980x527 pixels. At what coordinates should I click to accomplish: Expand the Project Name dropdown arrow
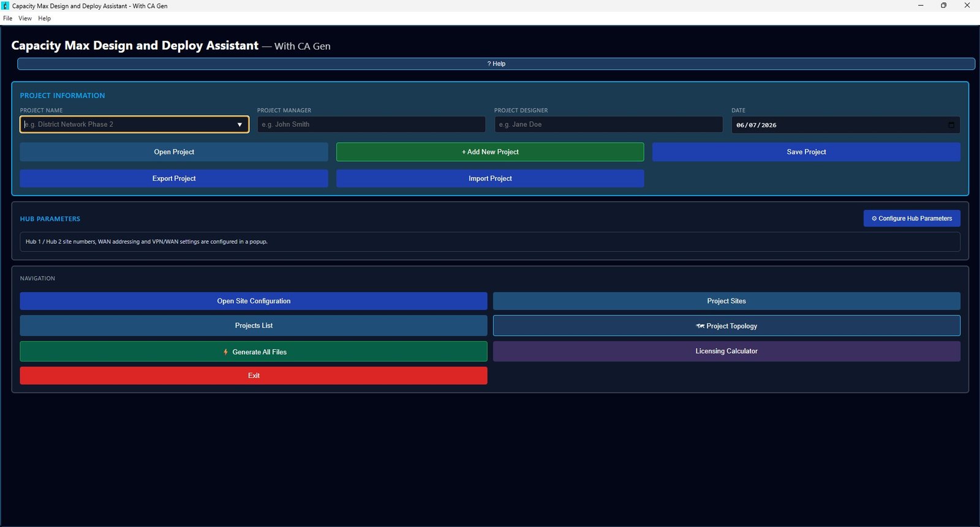click(x=239, y=124)
